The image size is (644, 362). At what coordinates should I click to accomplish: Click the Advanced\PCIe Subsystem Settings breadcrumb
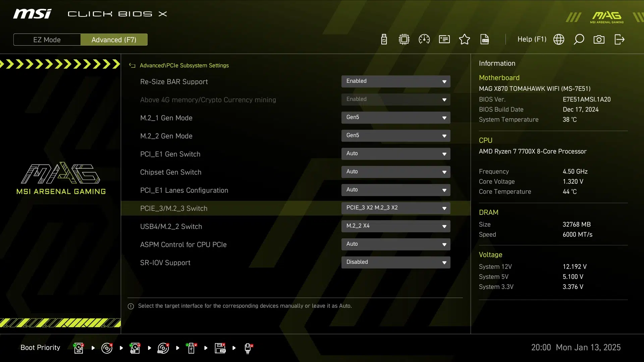pyautogui.click(x=184, y=66)
